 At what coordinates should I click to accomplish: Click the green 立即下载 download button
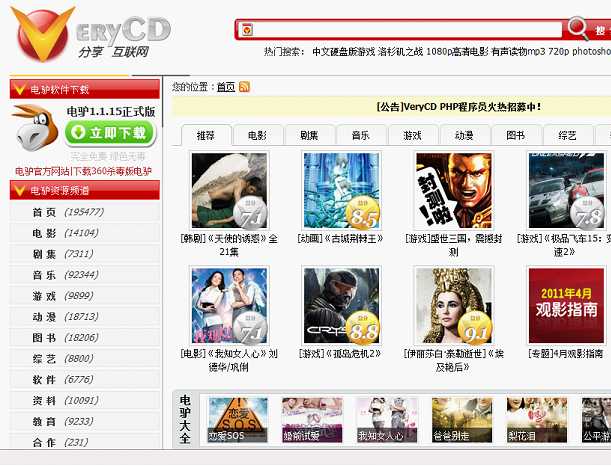click(110, 133)
